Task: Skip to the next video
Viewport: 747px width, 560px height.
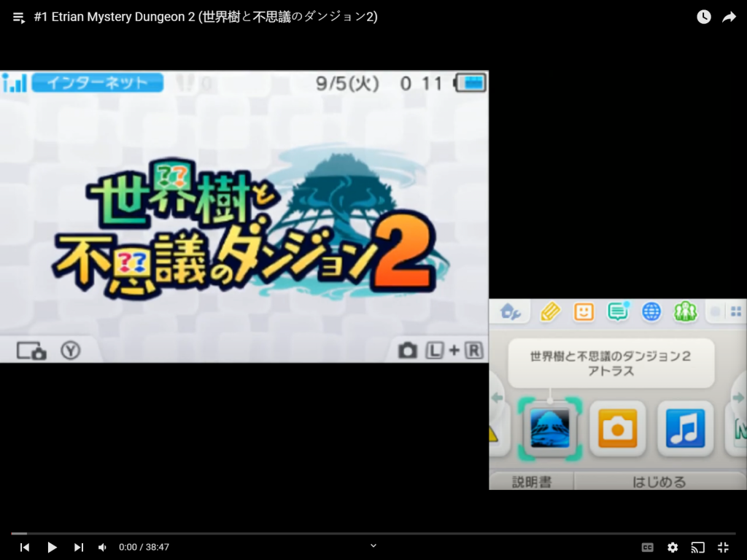Action: point(79,547)
